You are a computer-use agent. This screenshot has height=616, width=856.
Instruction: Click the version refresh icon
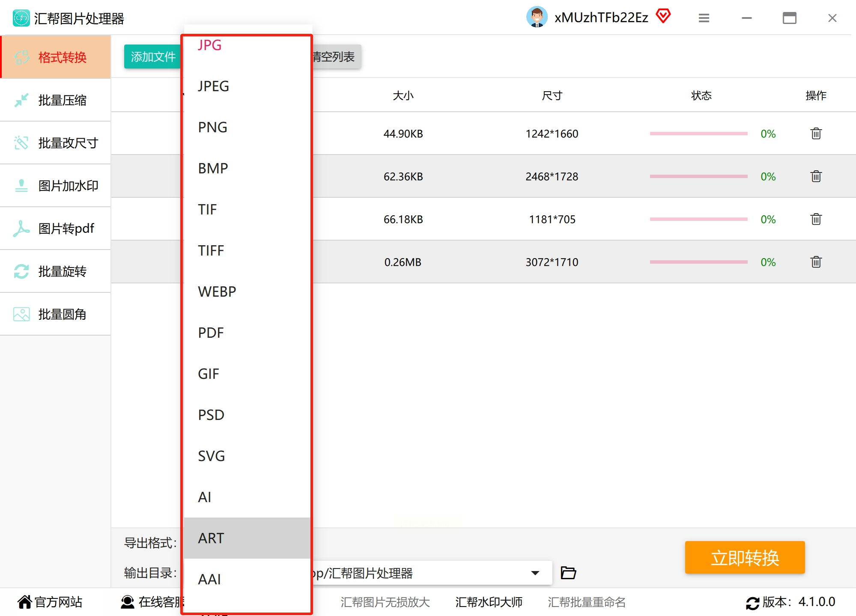(752, 603)
